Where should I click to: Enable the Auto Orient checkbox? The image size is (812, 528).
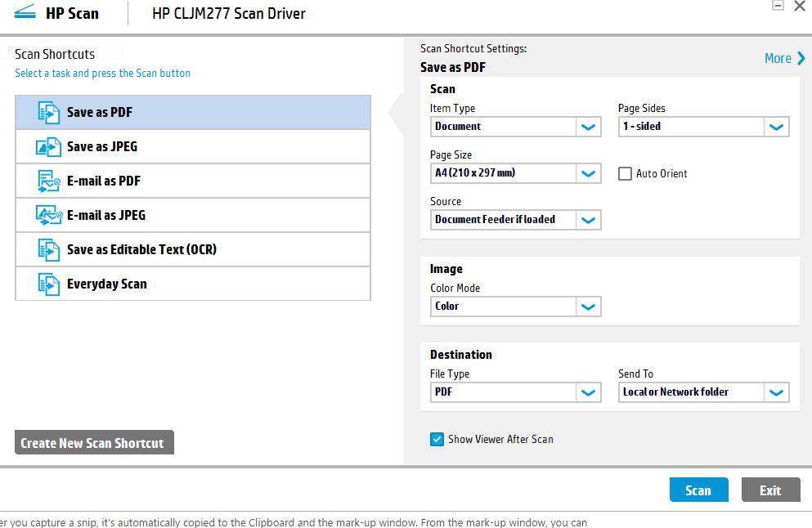point(626,173)
